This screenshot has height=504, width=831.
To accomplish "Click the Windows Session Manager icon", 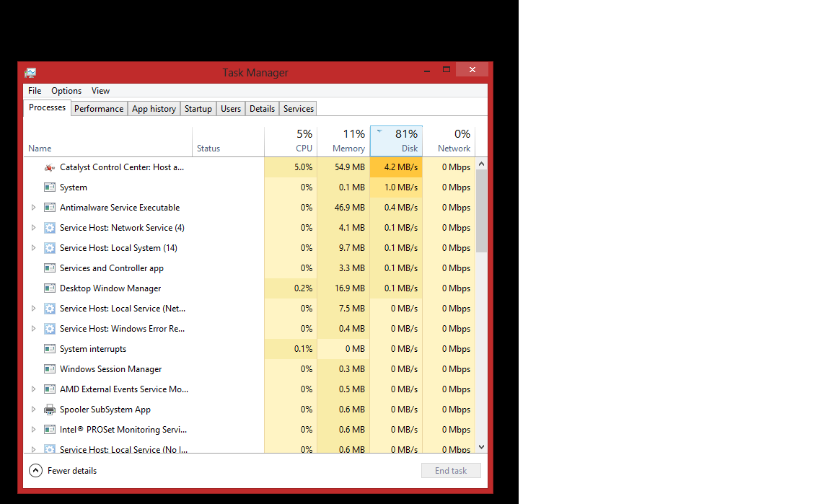I will coord(49,369).
